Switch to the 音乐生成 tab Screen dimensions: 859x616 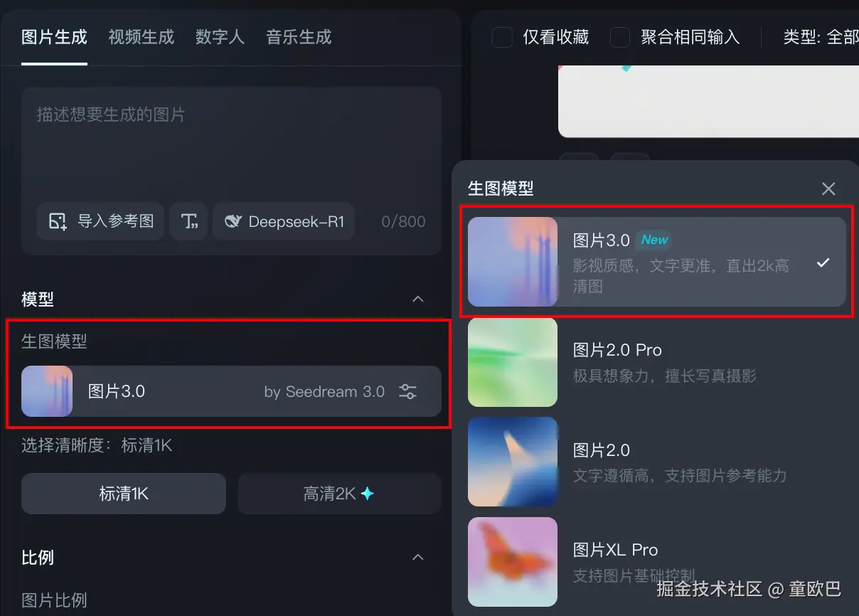coord(299,37)
